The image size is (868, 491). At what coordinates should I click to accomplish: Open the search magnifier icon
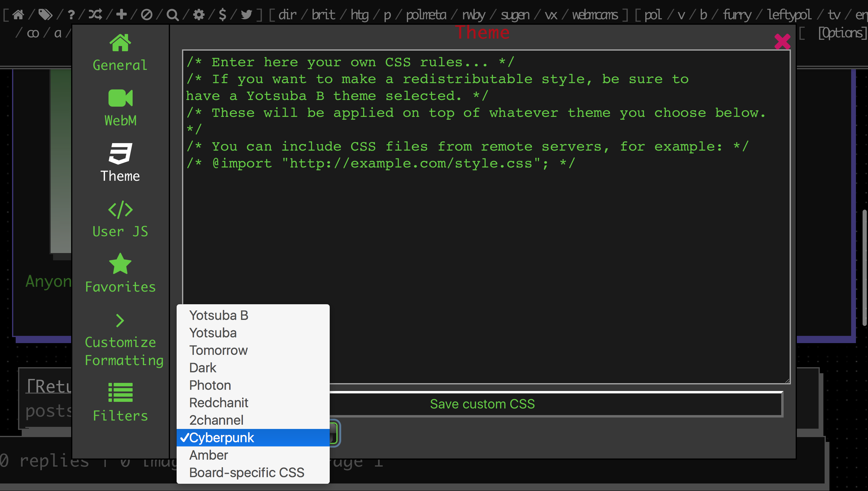pyautogui.click(x=172, y=14)
